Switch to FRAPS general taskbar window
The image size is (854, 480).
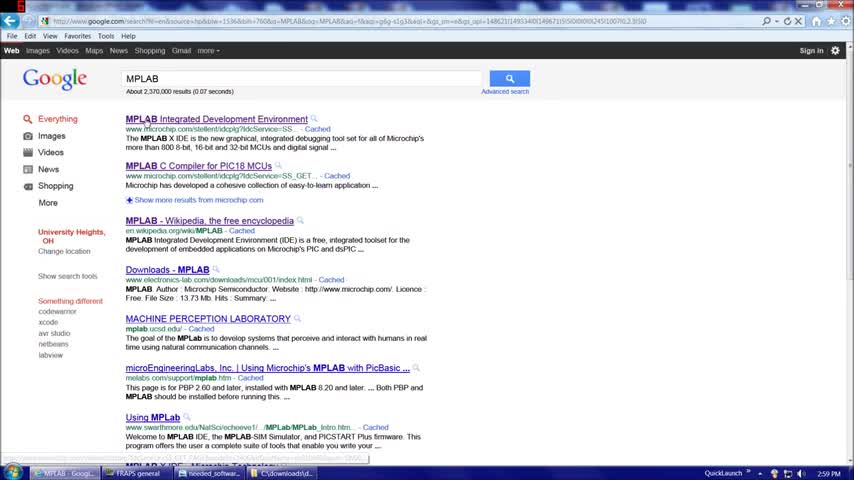tap(138, 473)
